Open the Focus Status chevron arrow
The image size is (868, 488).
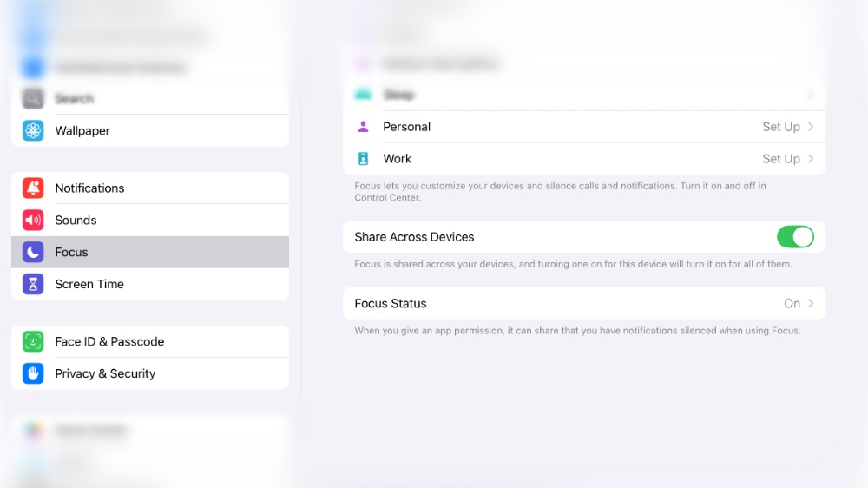pyautogui.click(x=811, y=304)
